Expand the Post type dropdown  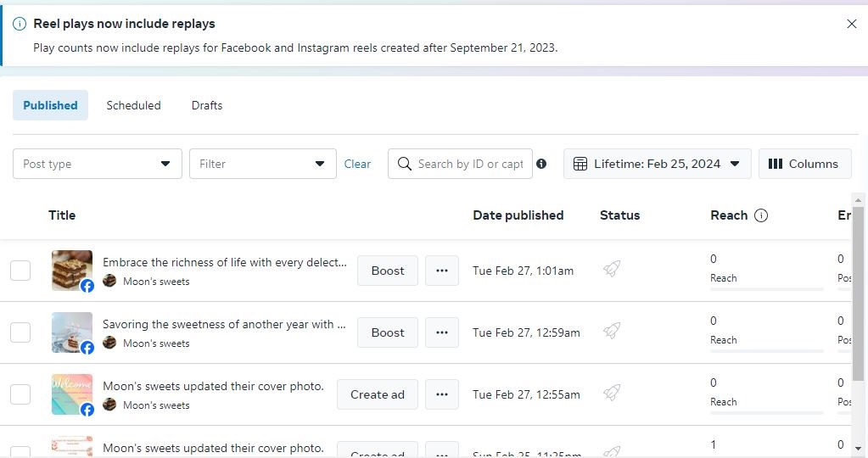[97, 164]
